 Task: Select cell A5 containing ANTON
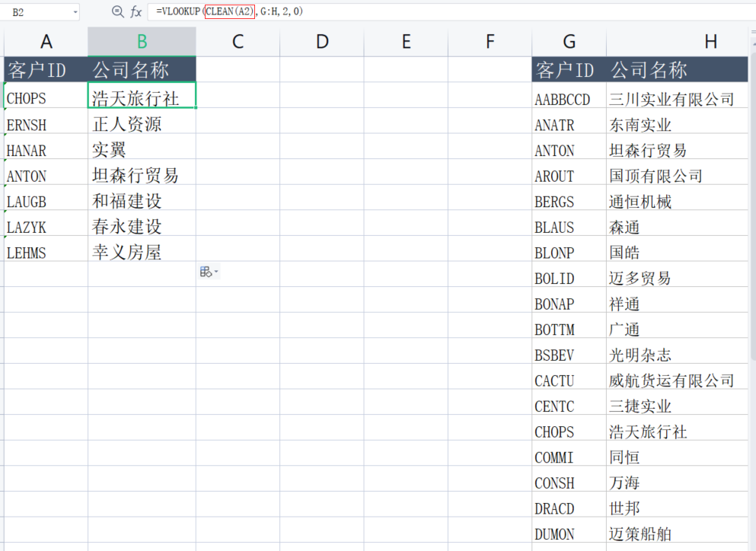(x=46, y=171)
